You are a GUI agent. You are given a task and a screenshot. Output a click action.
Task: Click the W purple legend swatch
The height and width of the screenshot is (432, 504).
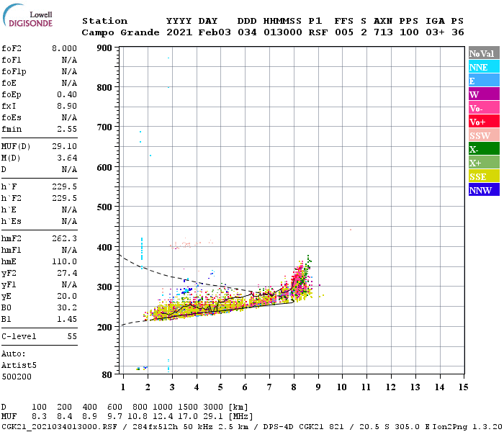(484, 94)
